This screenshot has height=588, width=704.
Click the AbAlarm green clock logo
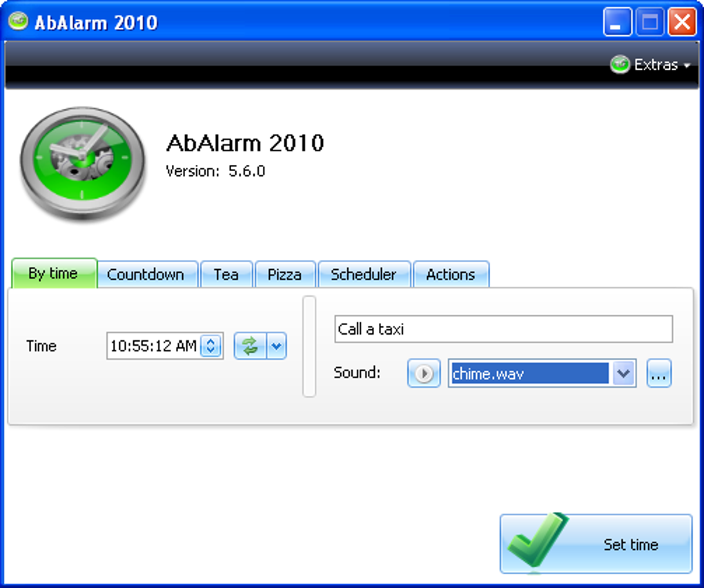tap(83, 164)
